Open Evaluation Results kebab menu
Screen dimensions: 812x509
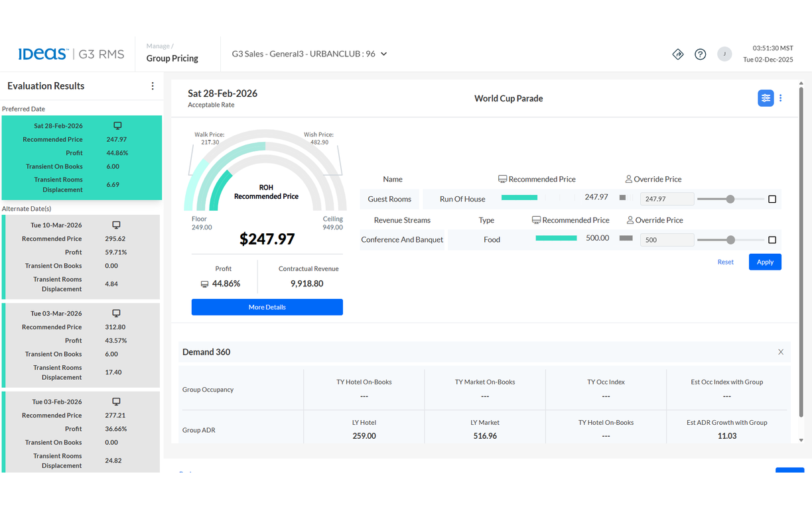tap(153, 86)
